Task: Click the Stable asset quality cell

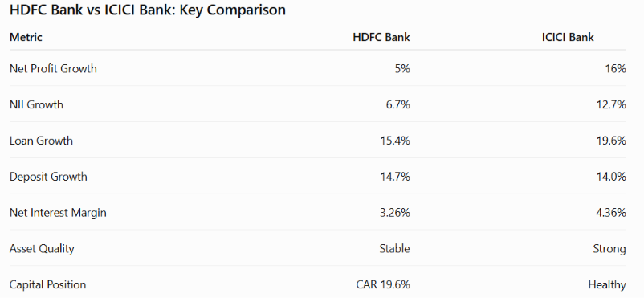Action: click(395, 249)
